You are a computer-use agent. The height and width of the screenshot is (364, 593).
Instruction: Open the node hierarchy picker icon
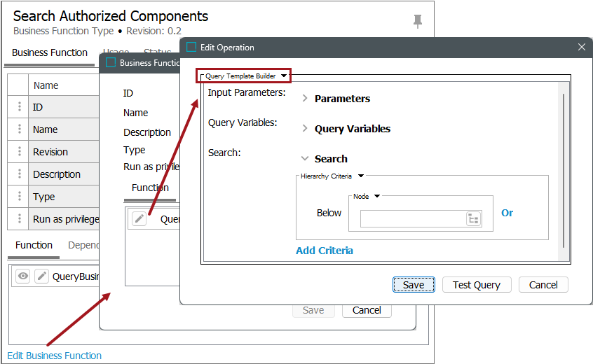pos(474,219)
